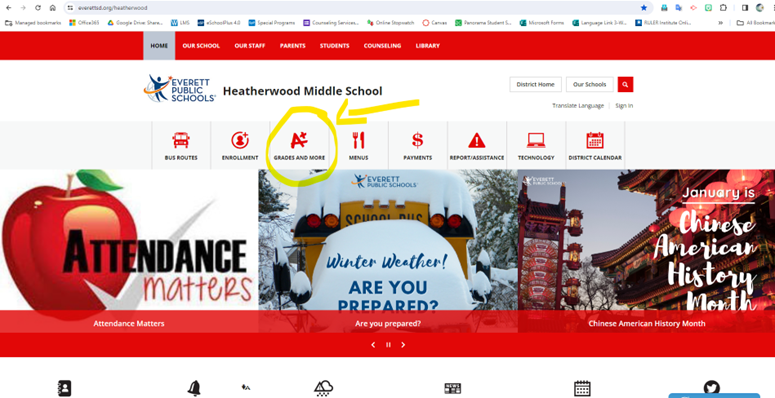Expand the Translate Language option
775x398 pixels.
(578, 105)
